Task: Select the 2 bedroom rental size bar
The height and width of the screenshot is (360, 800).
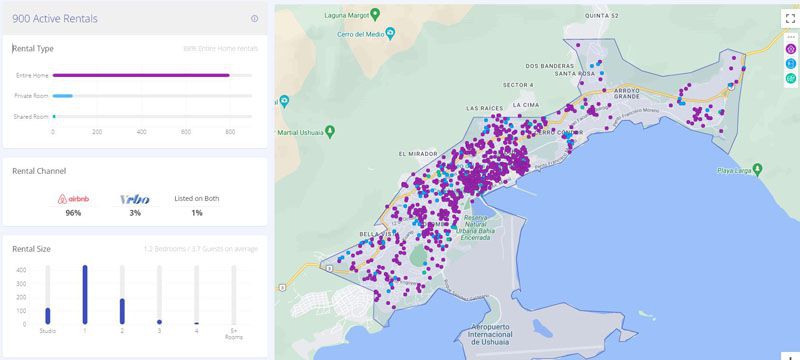Action: [x=122, y=312]
